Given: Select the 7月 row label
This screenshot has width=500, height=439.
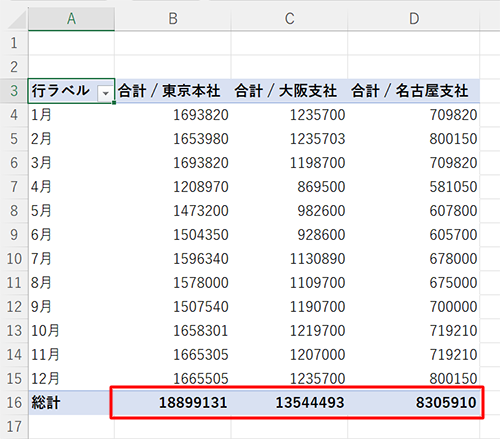Looking at the screenshot, I should 71,259.
